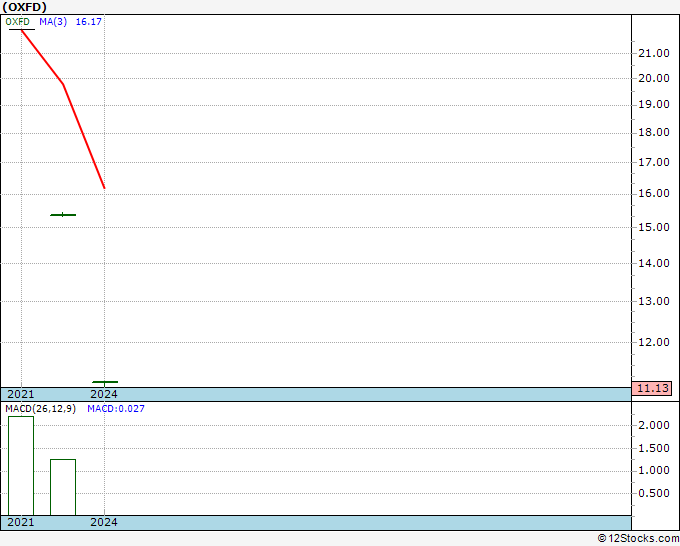Image resolution: width=680 pixels, height=546 pixels.
Task: Click the 20.00 price axis label
Action: 654,78
